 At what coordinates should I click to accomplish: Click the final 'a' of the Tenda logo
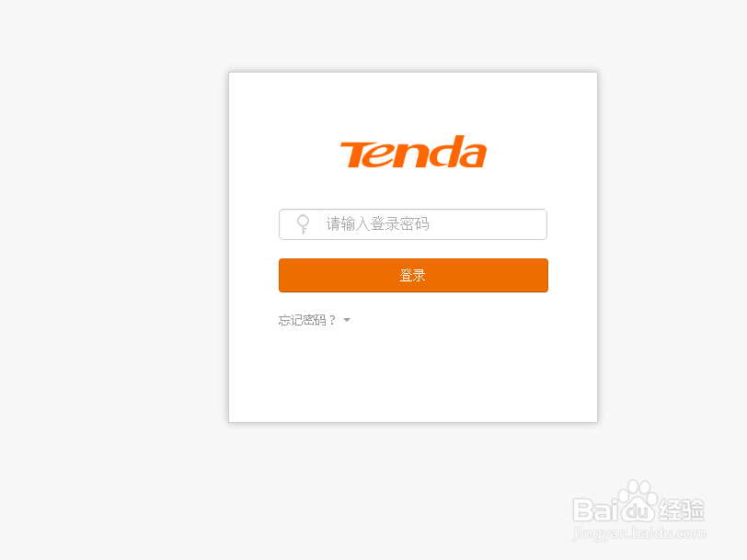click(473, 155)
